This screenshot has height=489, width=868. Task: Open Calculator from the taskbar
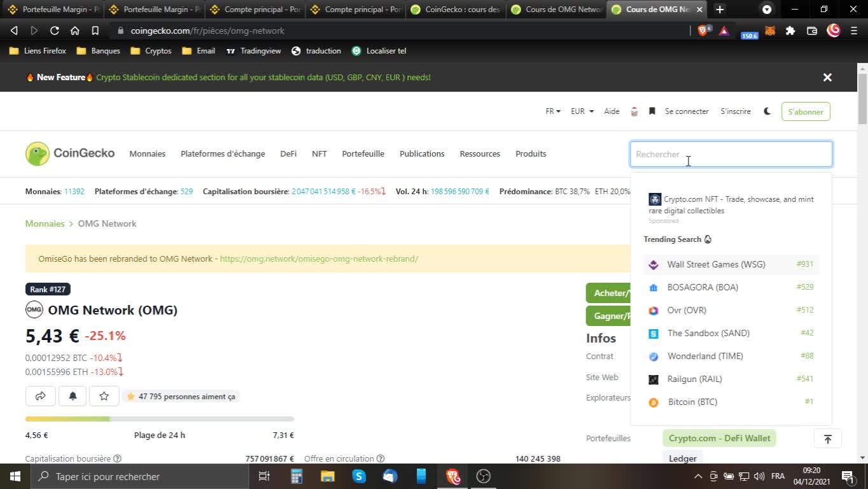[297, 476]
